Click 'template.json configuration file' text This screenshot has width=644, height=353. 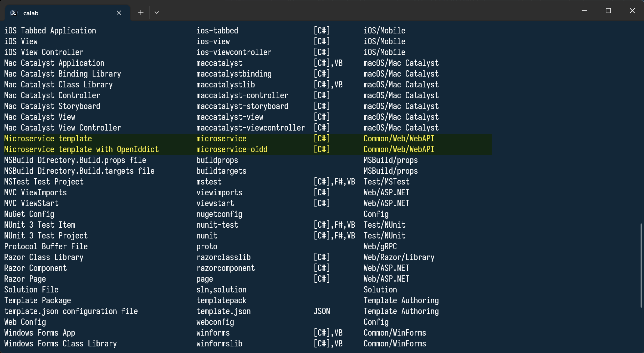coord(71,311)
